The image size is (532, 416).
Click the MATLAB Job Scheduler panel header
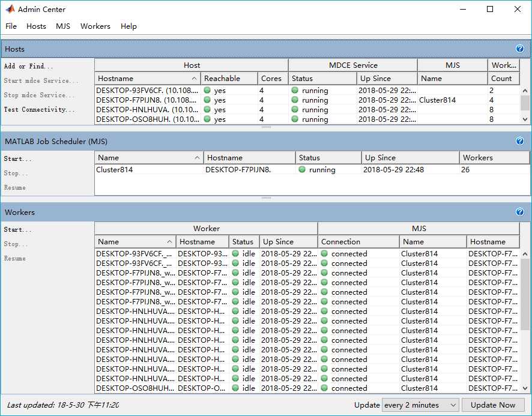click(266, 141)
